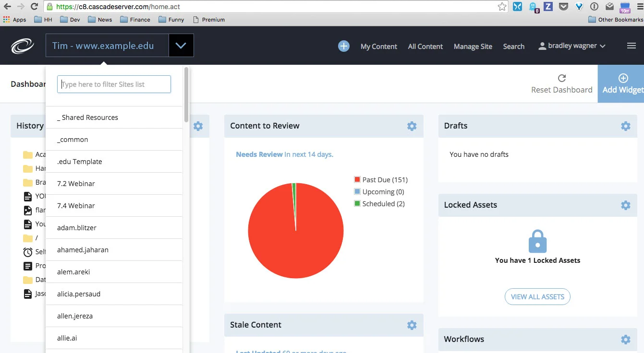Select the allen.jereza site
644x353 pixels.
[x=114, y=316]
